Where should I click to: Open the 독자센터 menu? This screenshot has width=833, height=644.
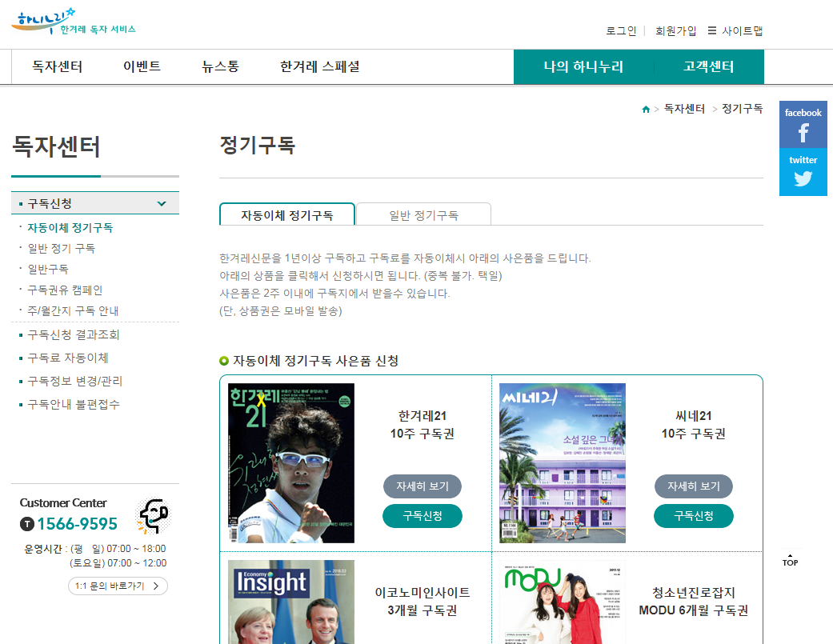[x=58, y=66]
